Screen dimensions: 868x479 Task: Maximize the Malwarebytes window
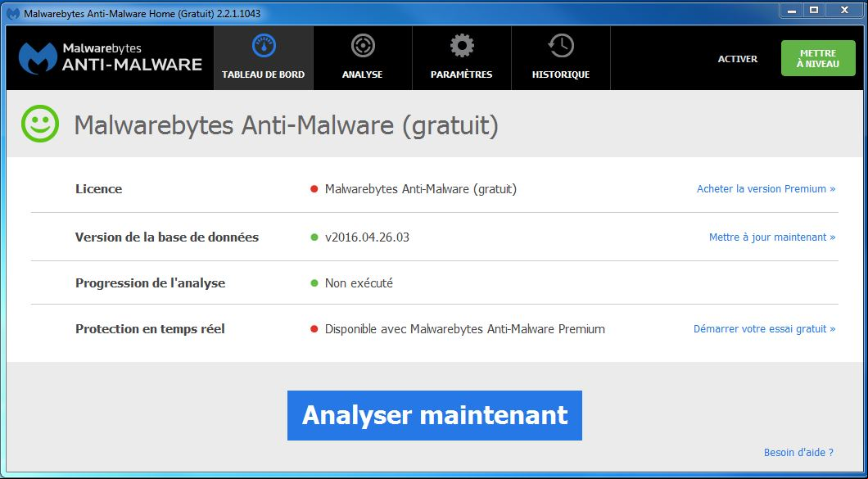point(814,10)
